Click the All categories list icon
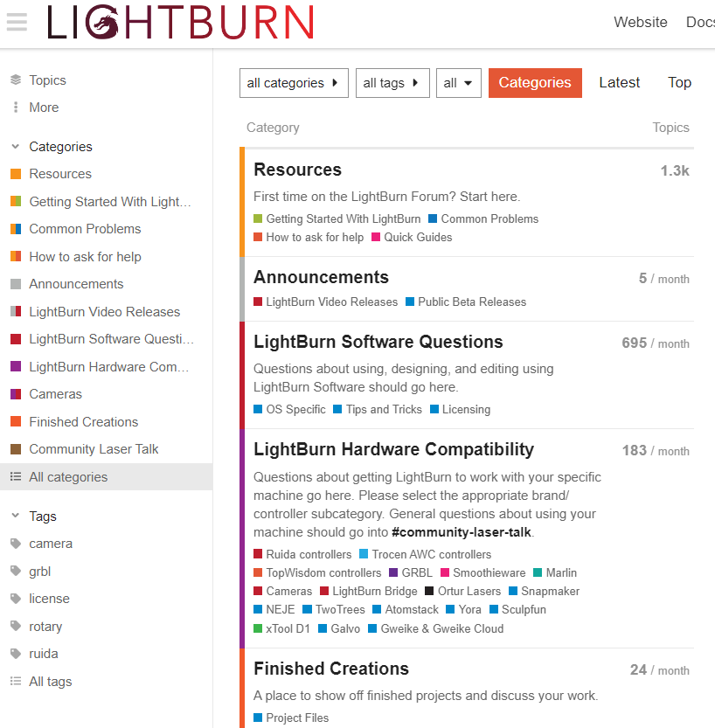The height and width of the screenshot is (728, 715). pos(16,477)
